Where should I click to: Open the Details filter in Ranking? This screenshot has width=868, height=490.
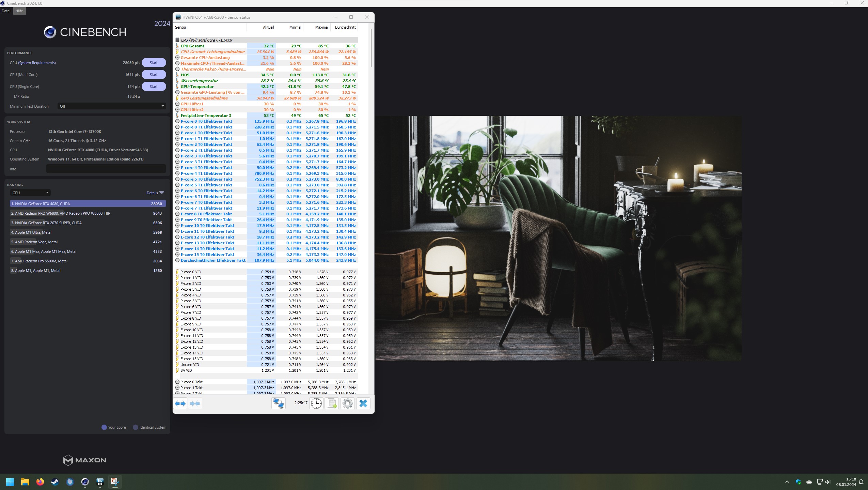point(155,193)
